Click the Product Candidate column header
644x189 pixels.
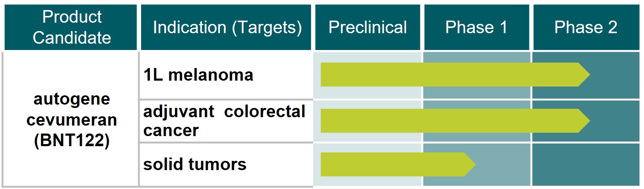[71, 27]
